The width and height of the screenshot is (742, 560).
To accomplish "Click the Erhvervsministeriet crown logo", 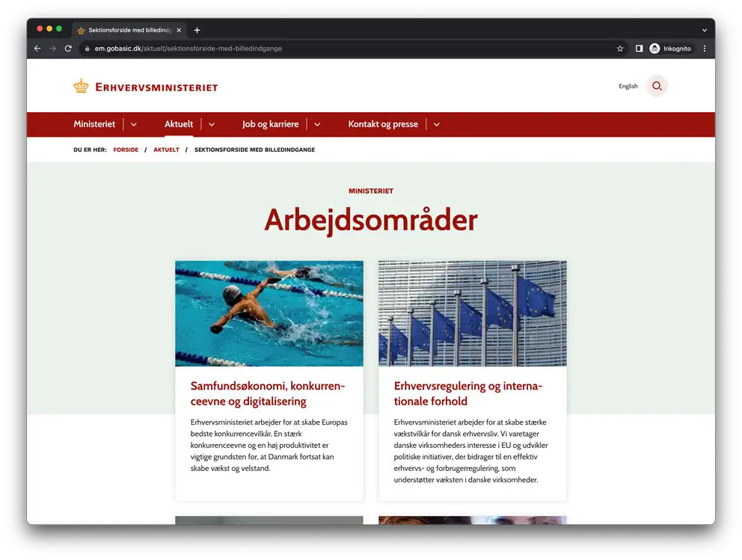I will coord(81,87).
